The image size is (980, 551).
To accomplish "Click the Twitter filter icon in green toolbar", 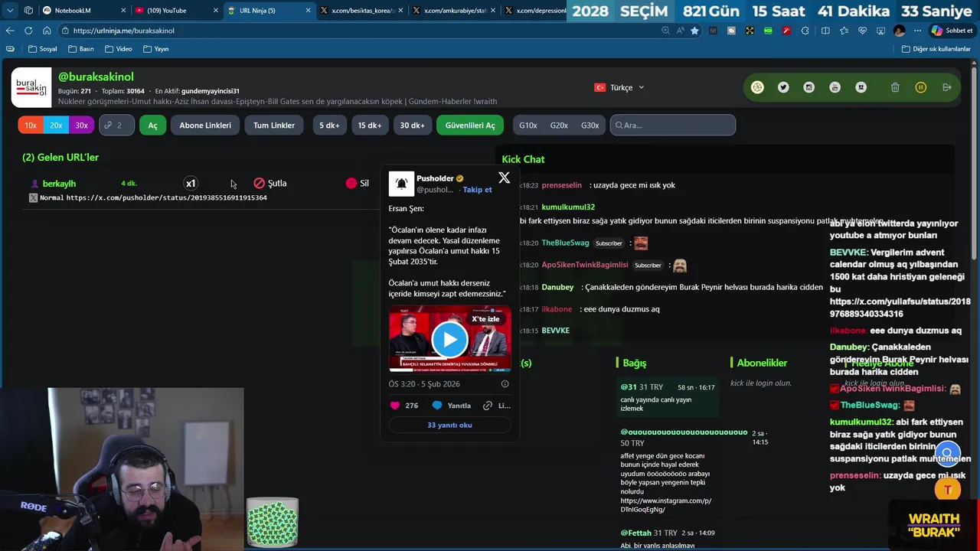I will [x=783, y=87].
